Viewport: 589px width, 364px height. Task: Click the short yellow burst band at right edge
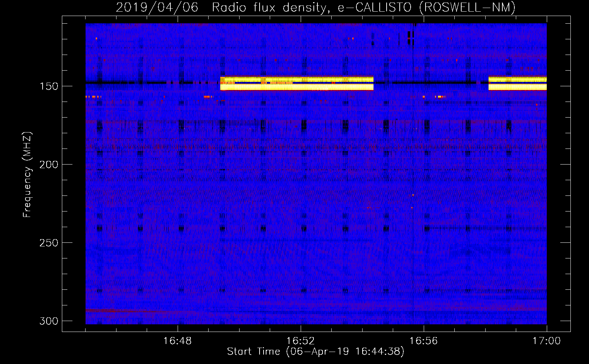tap(517, 83)
